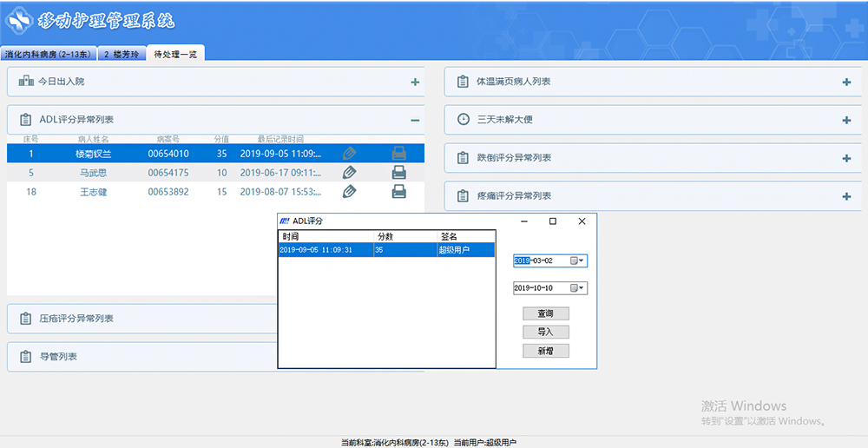Close the ADL评分 dialog
The height and width of the screenshot is (448, 868).
coord(582,221)
